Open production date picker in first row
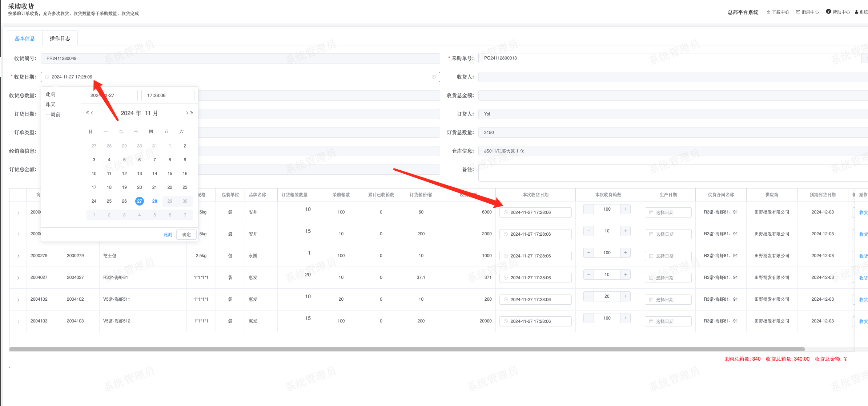This screenshot has width=868, height=406. pyautogui.click(x=668, y=212)
